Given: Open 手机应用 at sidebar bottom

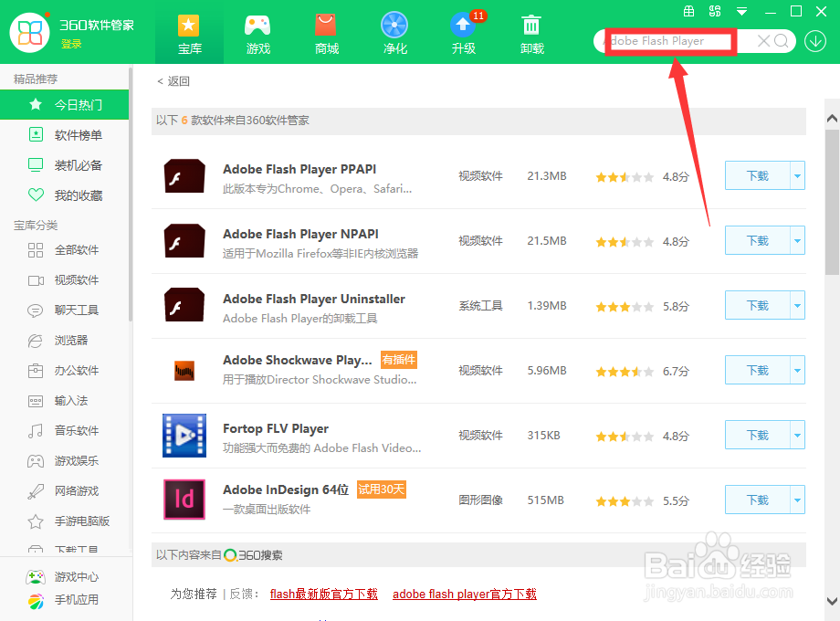Looking at the screenshot, I should [63, 600].
